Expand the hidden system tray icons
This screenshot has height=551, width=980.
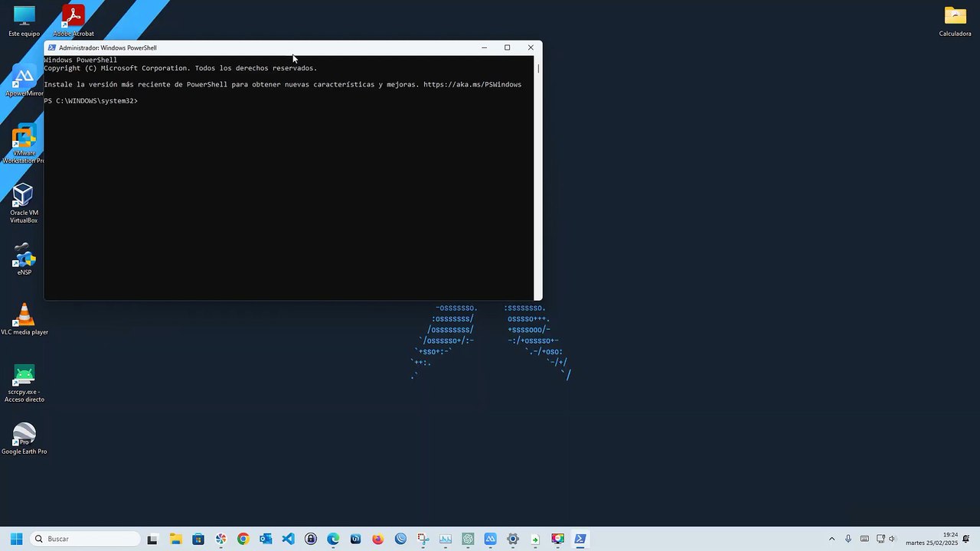(831, 539)
